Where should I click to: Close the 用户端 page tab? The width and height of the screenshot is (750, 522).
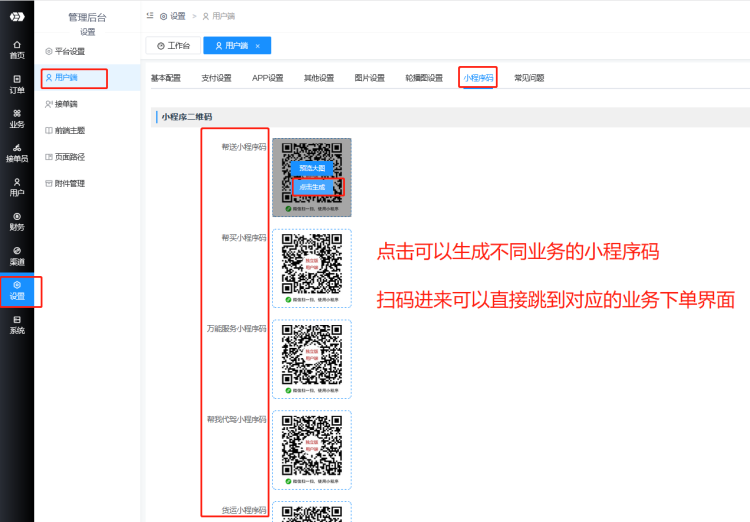point(257,46)
